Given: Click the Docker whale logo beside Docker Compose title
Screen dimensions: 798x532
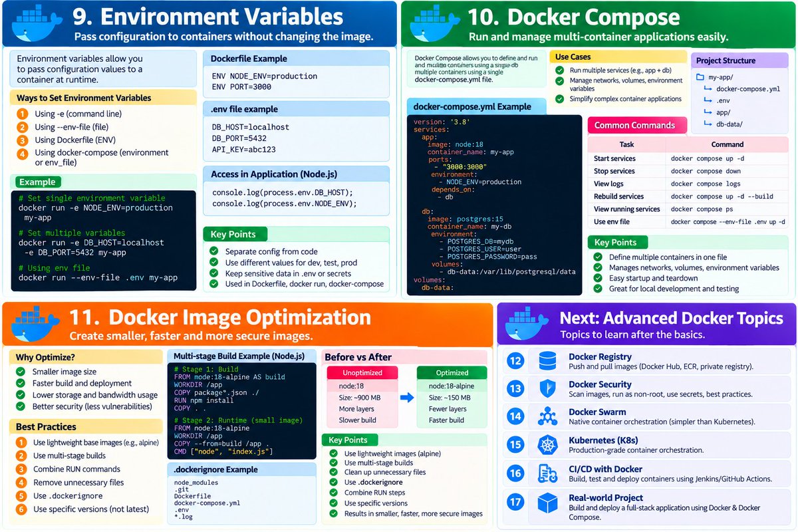Looking at the screenshot, I should click(x=436, y=24).
